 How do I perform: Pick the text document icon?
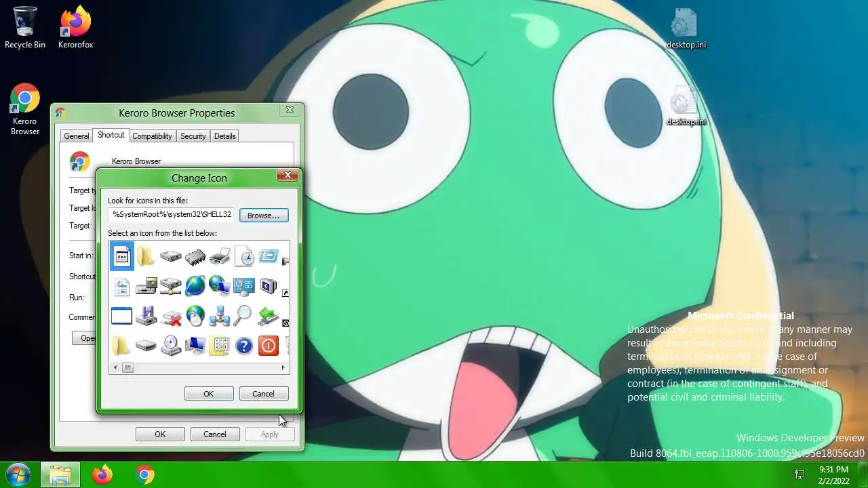click(x=122, y=287)
